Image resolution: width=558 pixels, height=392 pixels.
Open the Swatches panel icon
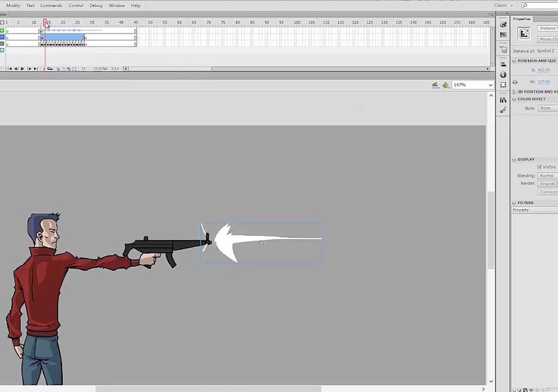tap(503, 35)
